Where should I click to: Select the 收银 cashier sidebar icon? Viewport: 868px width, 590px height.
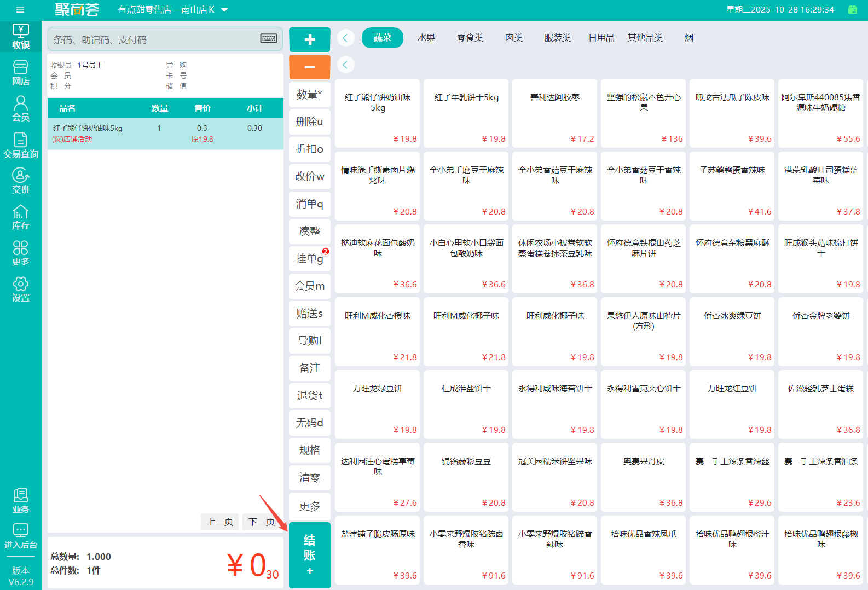click(21, 37)
